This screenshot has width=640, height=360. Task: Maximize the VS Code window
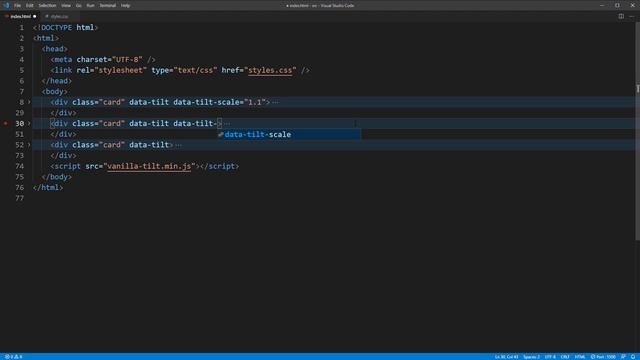tap(617, 6)
